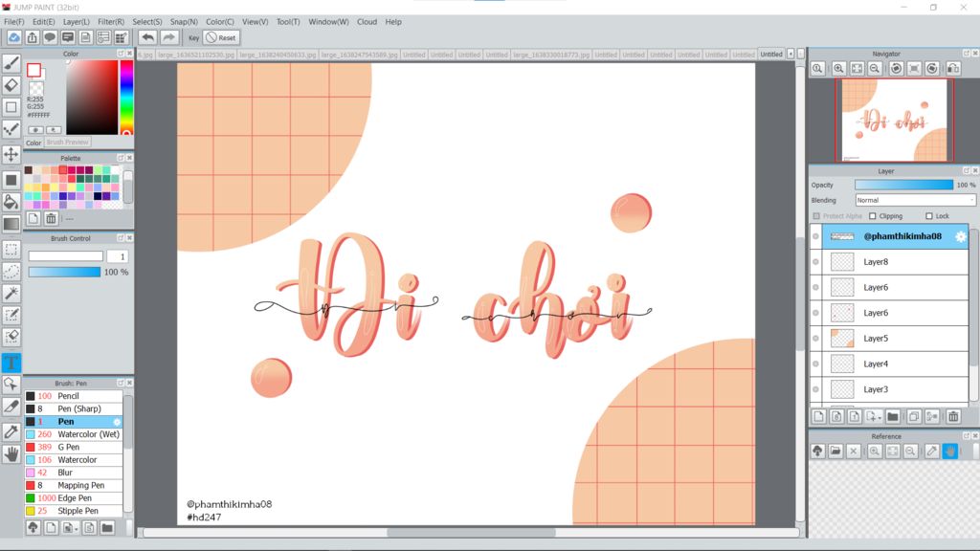The width and height of the screenshot is (980, 551).
Task: Choose the Move tool
Action: [11, 154]
